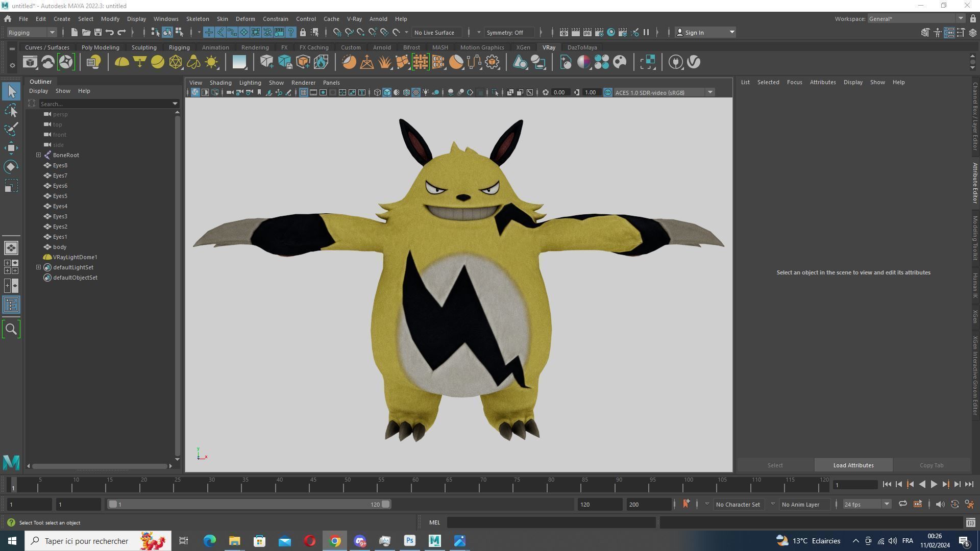Screen dimensions: 980x551
Task: Click the Load Attributes button
Action: coord(853,465)
